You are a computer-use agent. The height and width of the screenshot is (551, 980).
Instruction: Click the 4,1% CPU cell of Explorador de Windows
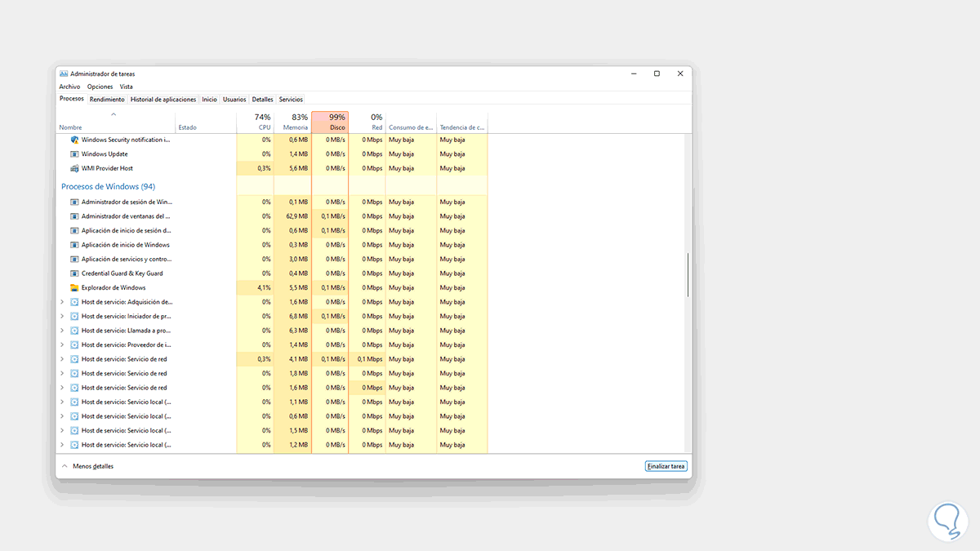click(255, 287)
